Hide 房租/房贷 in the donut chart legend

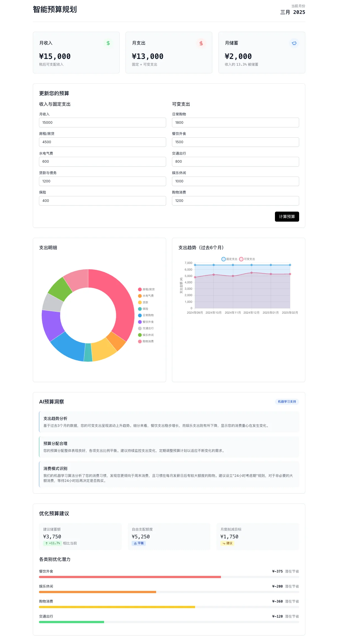tap(146, 289)
